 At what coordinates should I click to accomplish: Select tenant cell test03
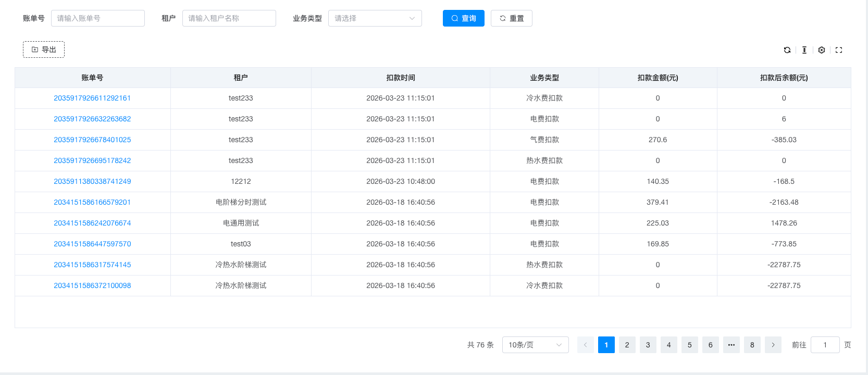pyautogui.click(x=241, y=244)
